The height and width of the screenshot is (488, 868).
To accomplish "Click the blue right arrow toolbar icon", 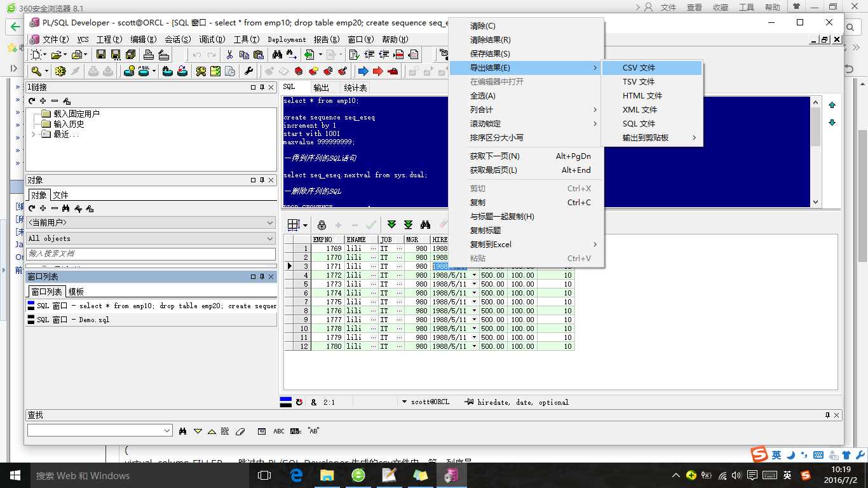I will (x=363, y=71).
